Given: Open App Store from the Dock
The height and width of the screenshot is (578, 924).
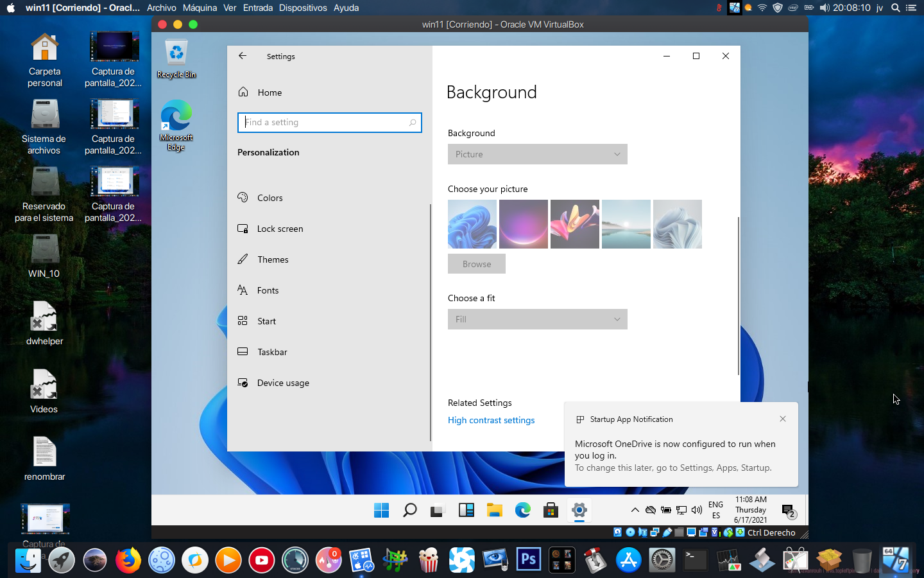Looking at the screenshot, I should (629, 560).
